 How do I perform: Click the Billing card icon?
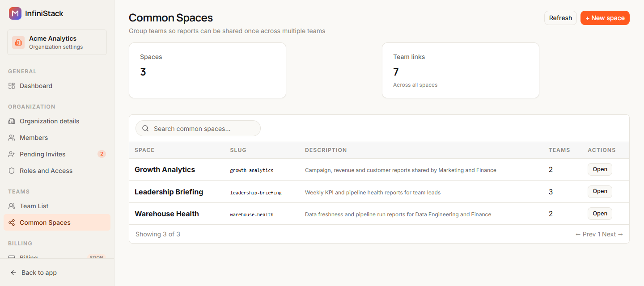point(12,257)
